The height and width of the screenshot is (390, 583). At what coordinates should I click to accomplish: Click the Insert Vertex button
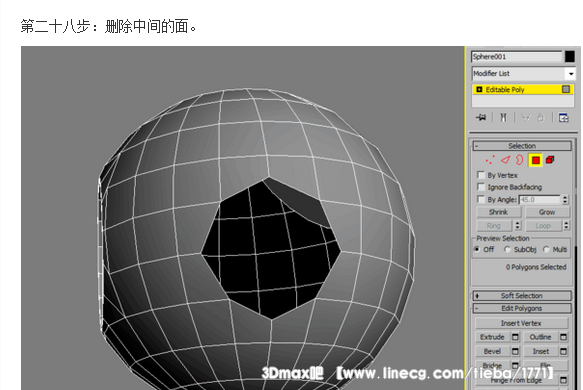tap(521, 323)
